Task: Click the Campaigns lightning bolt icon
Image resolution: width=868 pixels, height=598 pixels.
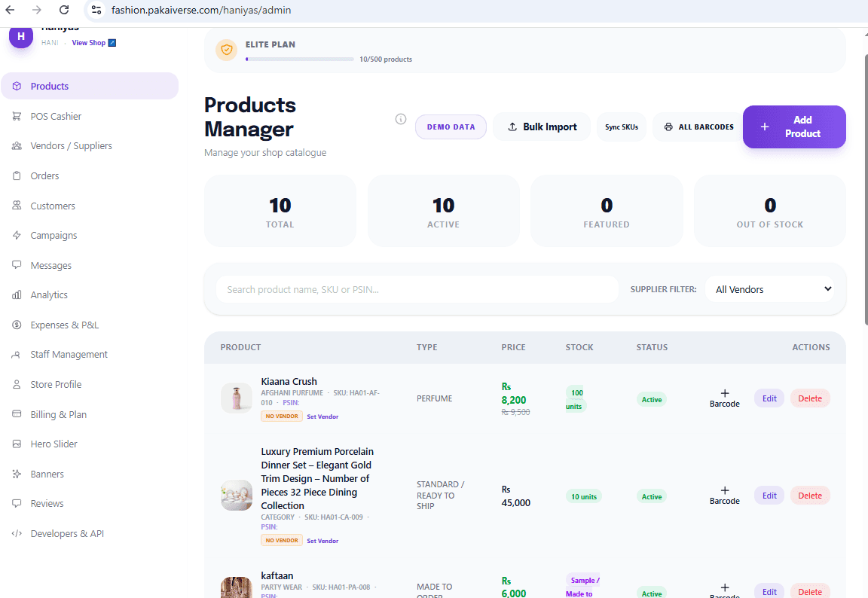Action: [x=17, y=235]
